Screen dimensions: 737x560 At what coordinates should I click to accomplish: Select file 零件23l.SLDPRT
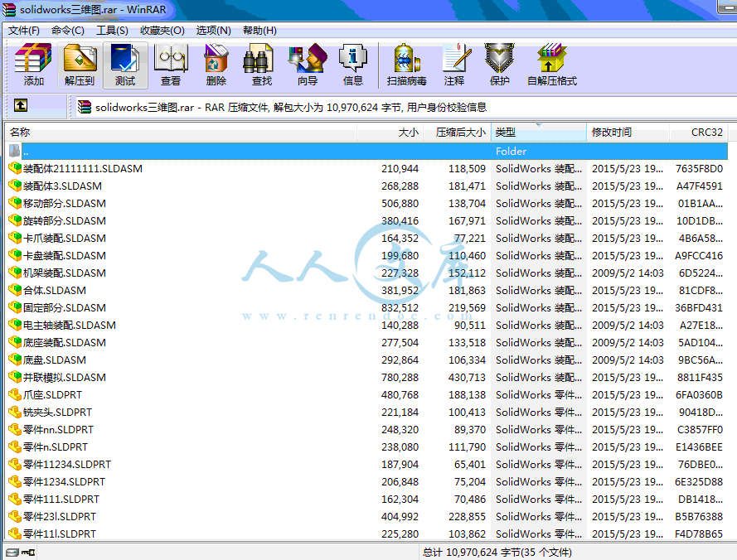(x=60, y=516)
